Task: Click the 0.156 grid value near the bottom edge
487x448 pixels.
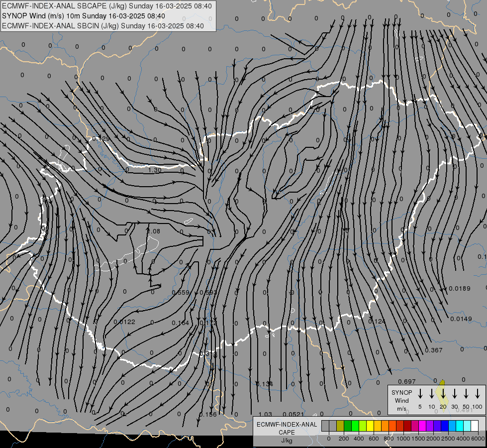Action: (208, 415)
